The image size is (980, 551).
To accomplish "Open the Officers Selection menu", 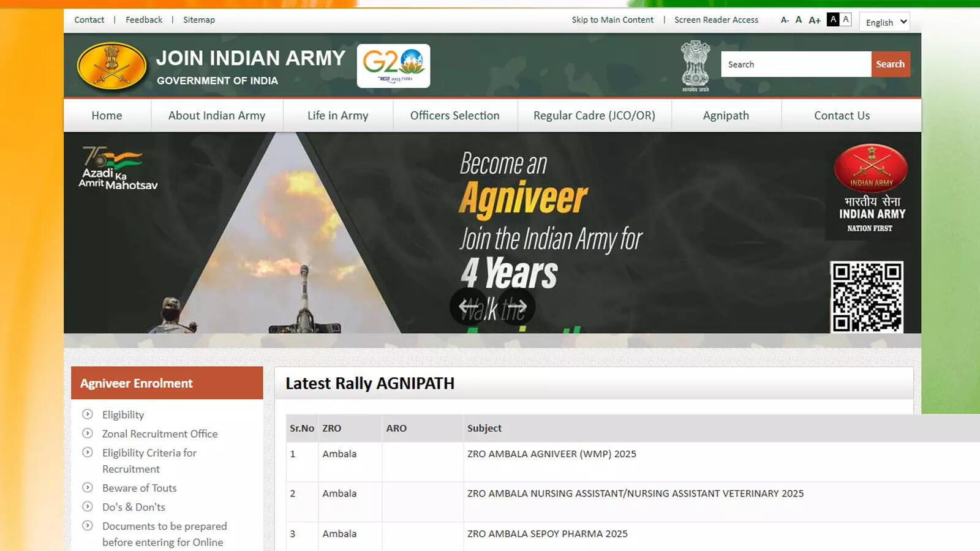I will click(455, 116).
